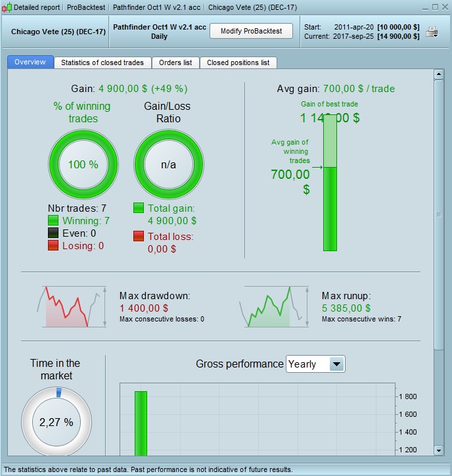
Task: Click the green Total gain legend square
Action: click(139, 208)
